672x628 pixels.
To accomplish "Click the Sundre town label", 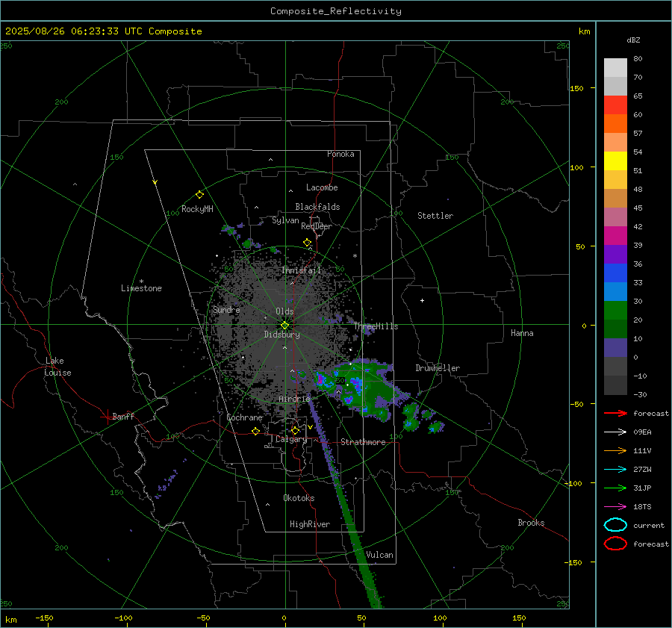I will coord(226,310).
